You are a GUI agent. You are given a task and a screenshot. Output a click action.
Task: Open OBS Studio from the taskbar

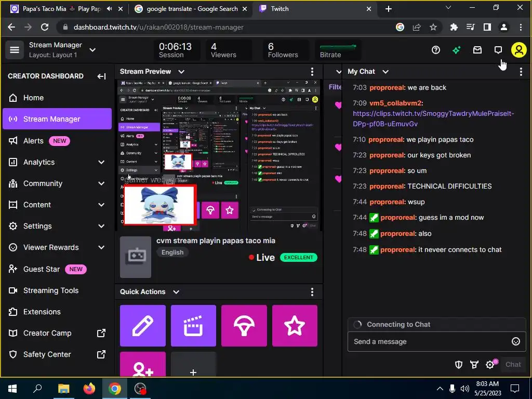click(140, 388)
